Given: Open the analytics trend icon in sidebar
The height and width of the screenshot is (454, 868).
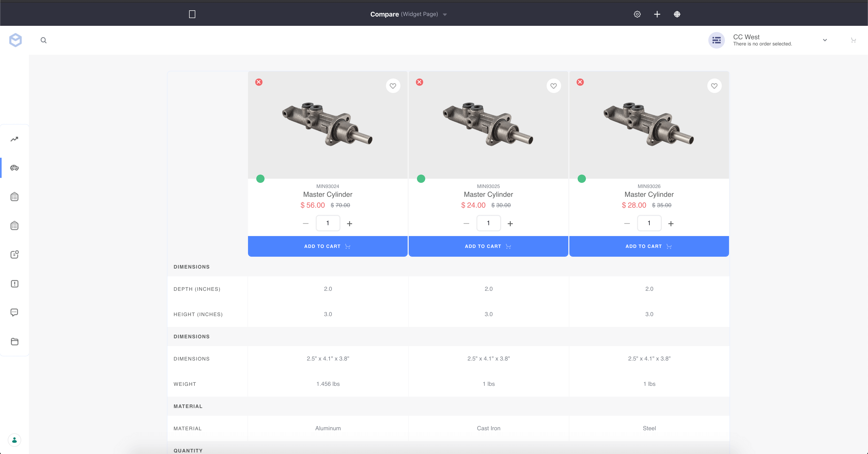Looking at the screenshot, I should [14, 139].
